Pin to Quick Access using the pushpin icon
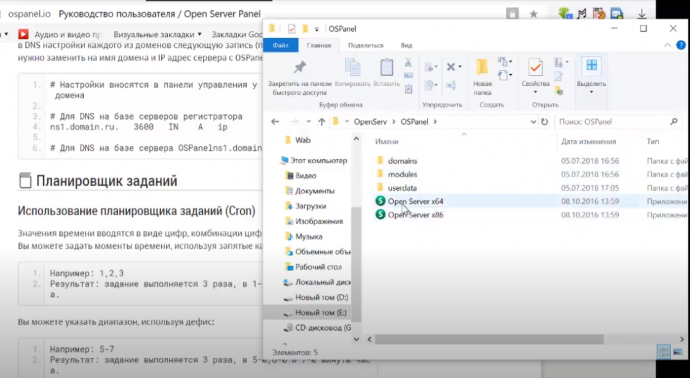Viewport: 690px width, 378px height. pyautogui.click(x=300, y=68)
